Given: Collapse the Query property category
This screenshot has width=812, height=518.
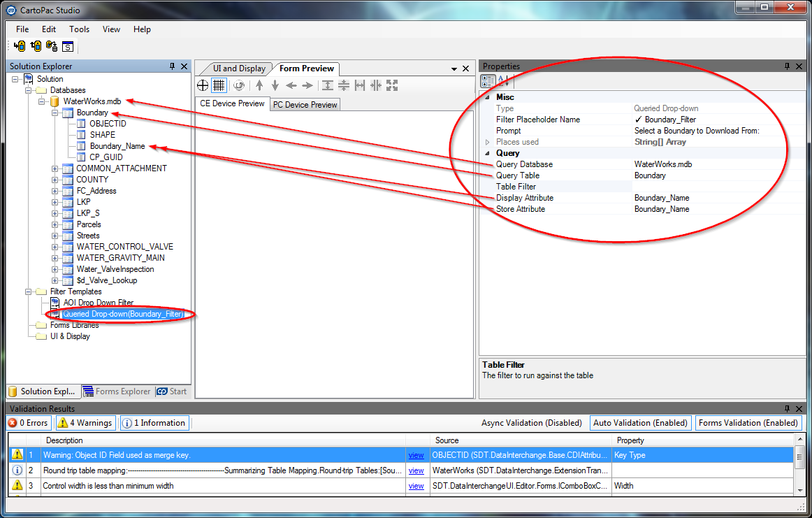Looking at the screenshot, I should (x=487, y=153).
